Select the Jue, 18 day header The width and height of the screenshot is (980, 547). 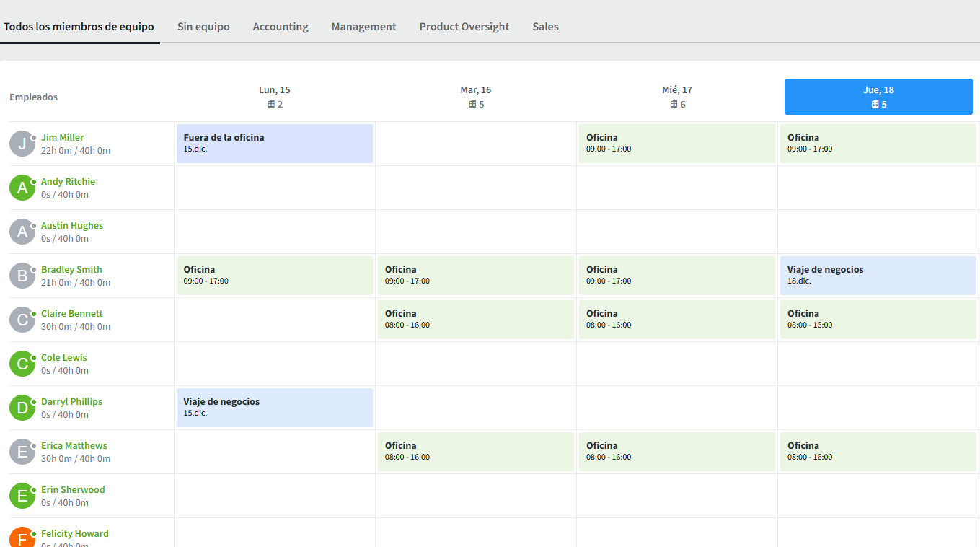coord(878,97)
